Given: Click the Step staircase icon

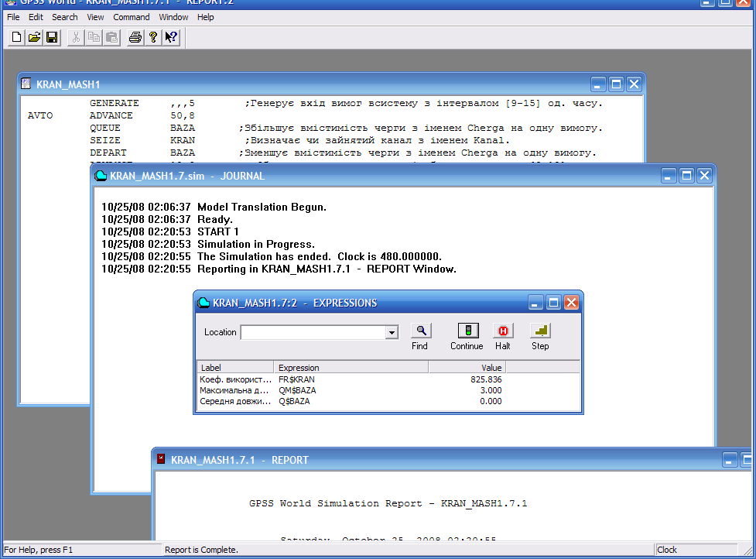Looking at the screenshot, I should click(540, 331).
